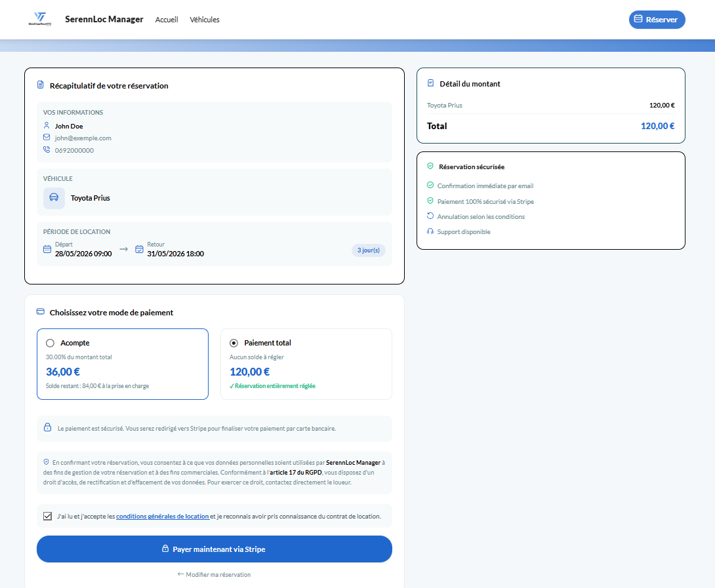
Task: Click the SerennLoc Manager logo image
Action: click(40, 19)
